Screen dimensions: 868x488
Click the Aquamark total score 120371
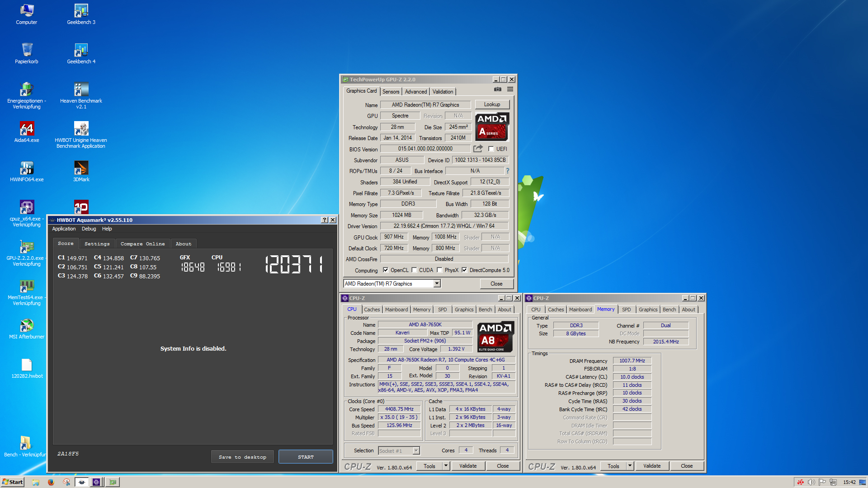(294, 264)
